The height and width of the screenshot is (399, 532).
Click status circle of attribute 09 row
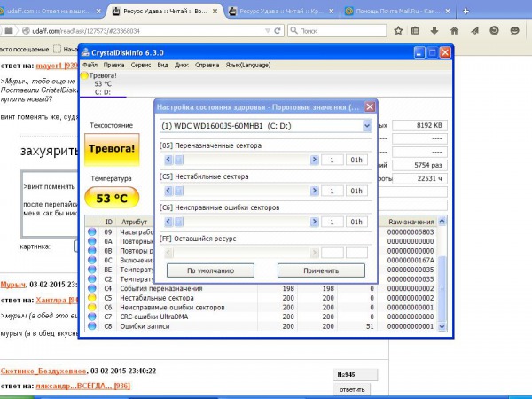pos(92,231)
